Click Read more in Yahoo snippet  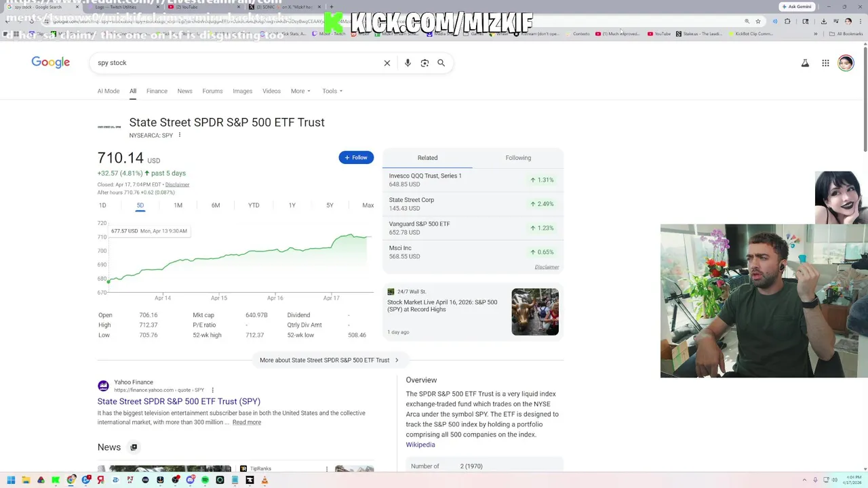tap(247, 422)
